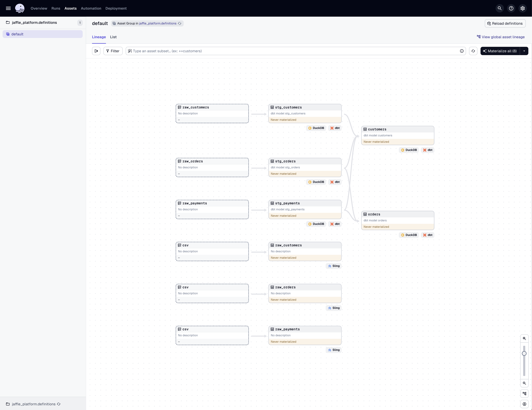The height and width of the screenshot is (410, 532).
Task: Toggle graph layout direction button
Action: tap(524, 393)
